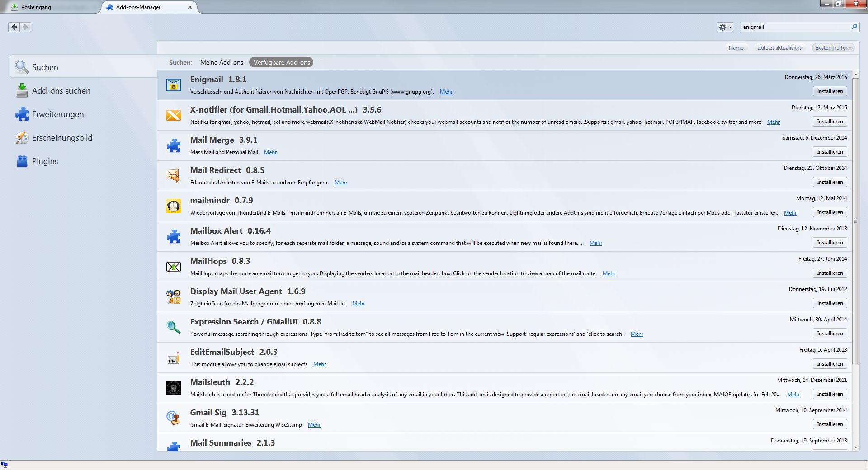Switch to Meine Add-ons filter
This screenshot has width=868, height=470.
[x=222, y=62]
